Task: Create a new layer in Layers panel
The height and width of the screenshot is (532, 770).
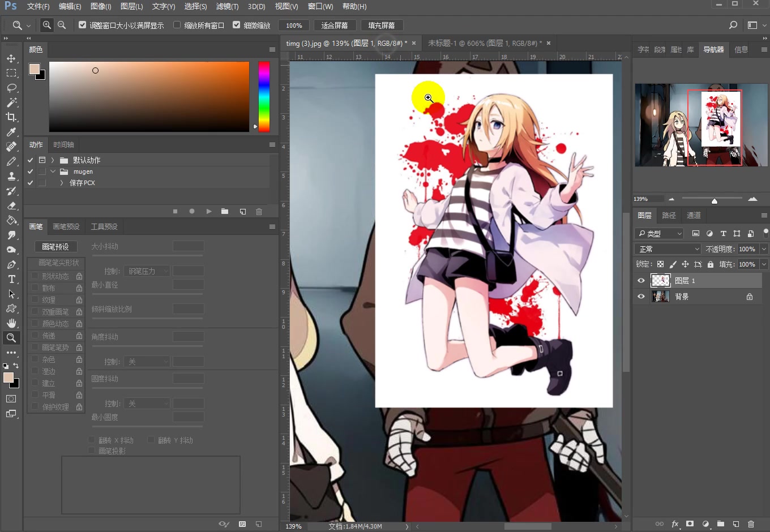Action: (736, 524)
